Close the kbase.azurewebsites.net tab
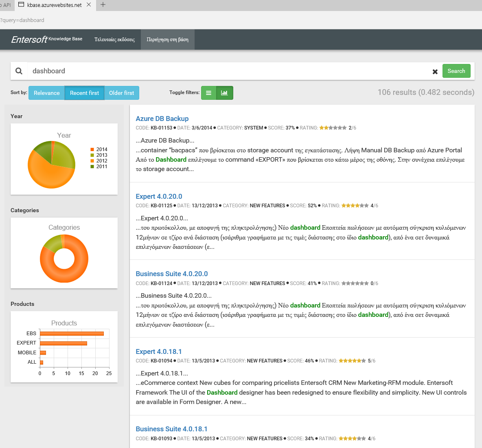 [89, 5]
